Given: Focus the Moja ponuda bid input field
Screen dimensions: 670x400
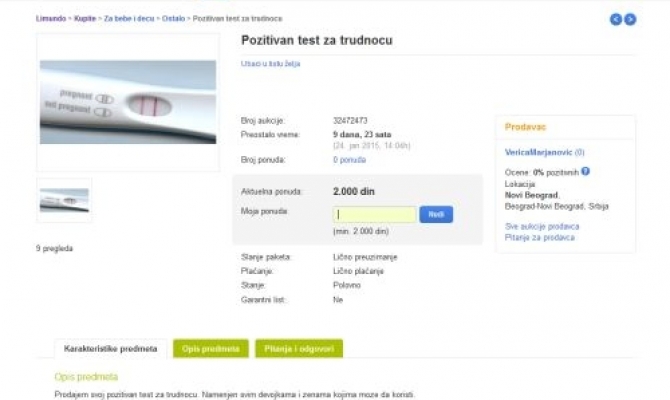Looking at the screenshot, I should 374,214.
